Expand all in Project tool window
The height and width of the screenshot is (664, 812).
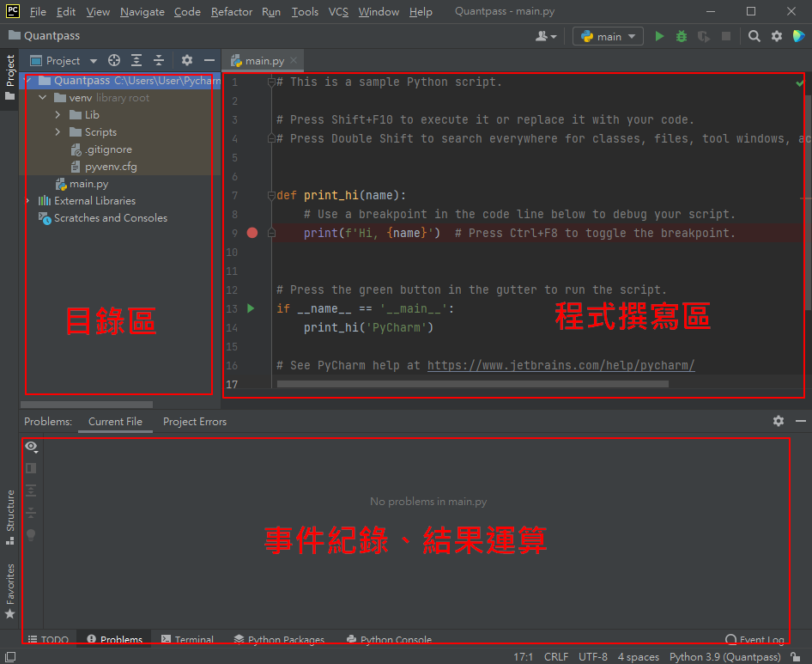point(136,61)
